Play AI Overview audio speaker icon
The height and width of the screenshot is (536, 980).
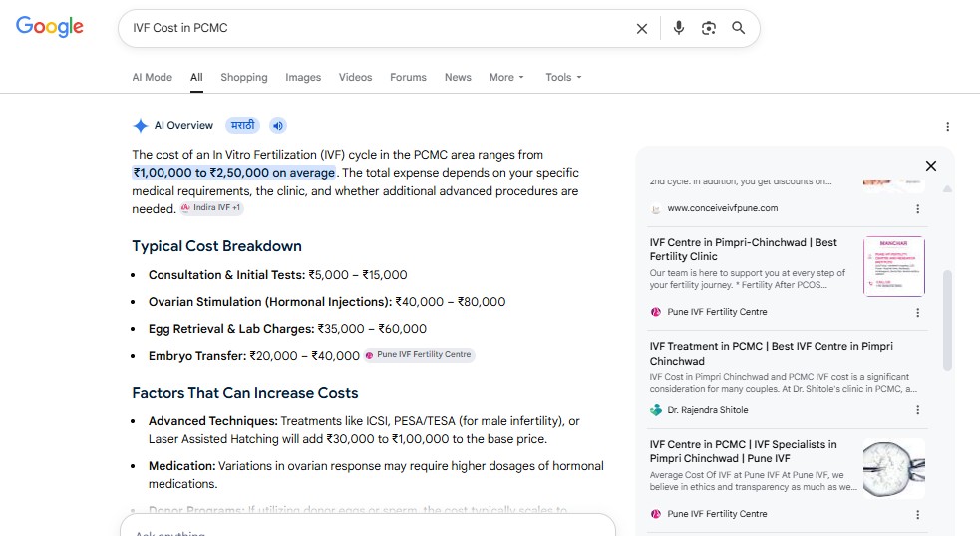pos(278,125)
